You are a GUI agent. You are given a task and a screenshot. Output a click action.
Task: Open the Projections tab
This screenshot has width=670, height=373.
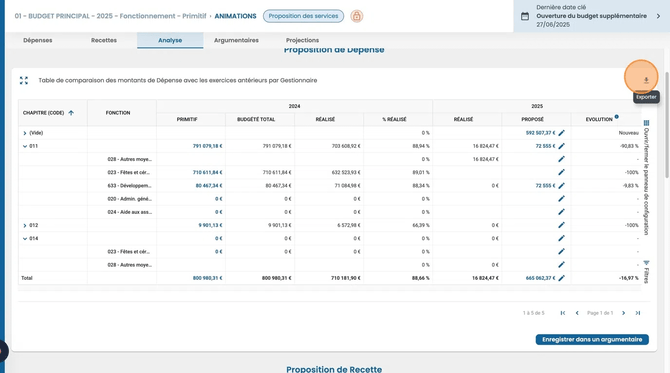click(303, 40)
